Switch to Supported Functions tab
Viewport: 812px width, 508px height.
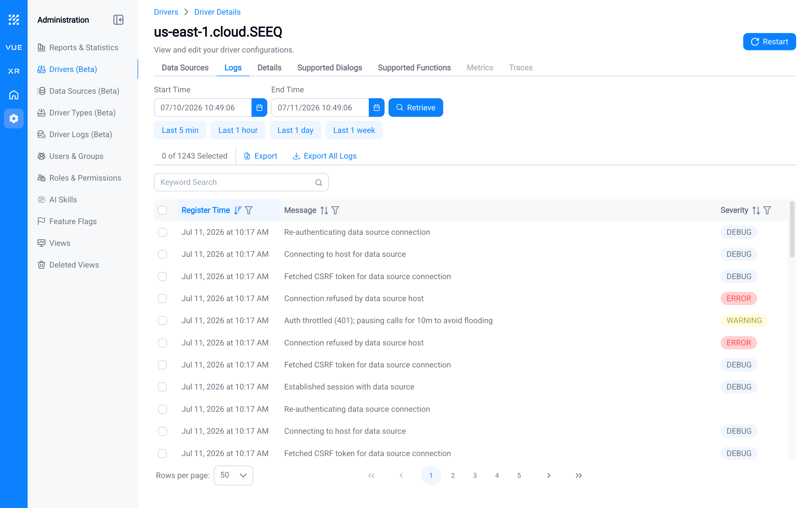click(414, 67)
